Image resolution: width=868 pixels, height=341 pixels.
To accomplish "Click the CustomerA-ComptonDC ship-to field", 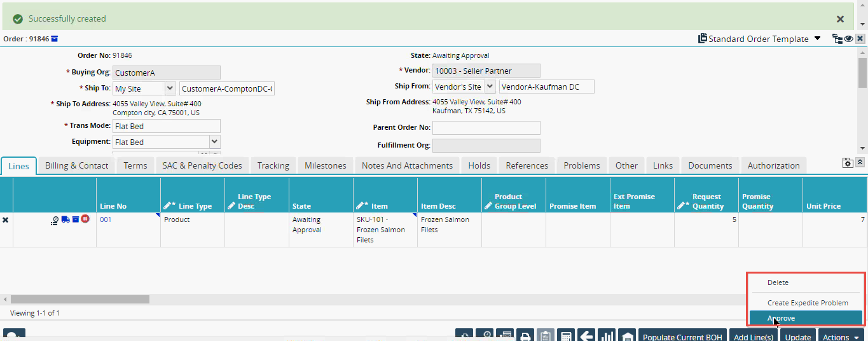I will coord(227,88).
